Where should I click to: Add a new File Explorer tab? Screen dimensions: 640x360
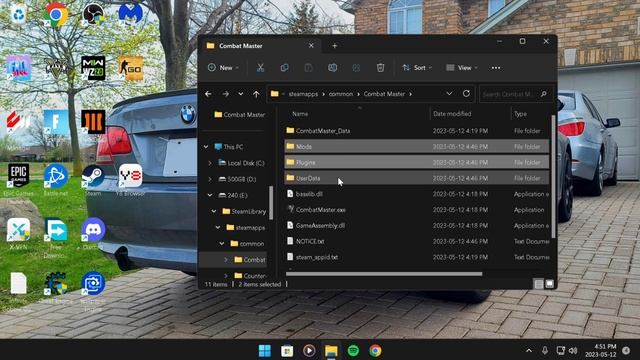pyautogui.click(x=335, y=46)
